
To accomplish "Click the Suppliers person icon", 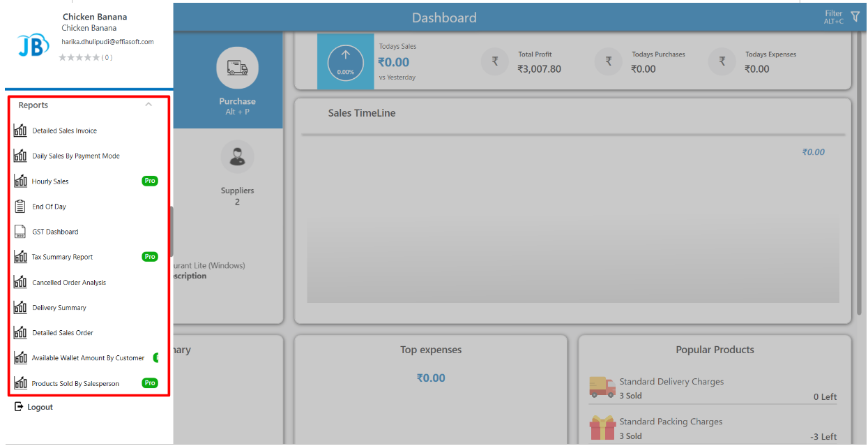I will [x=237, y=157].
